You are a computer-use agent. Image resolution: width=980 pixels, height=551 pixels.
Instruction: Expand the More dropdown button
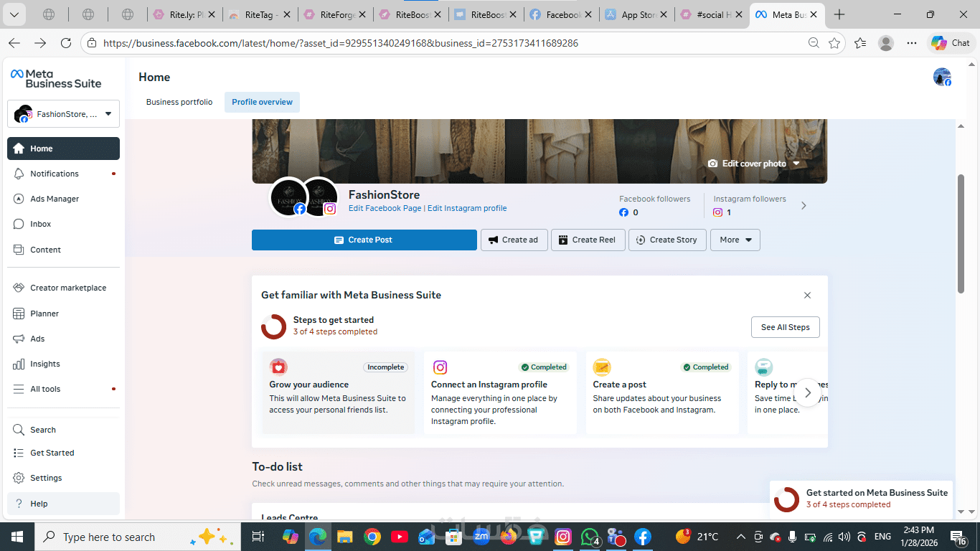point(735,240)
